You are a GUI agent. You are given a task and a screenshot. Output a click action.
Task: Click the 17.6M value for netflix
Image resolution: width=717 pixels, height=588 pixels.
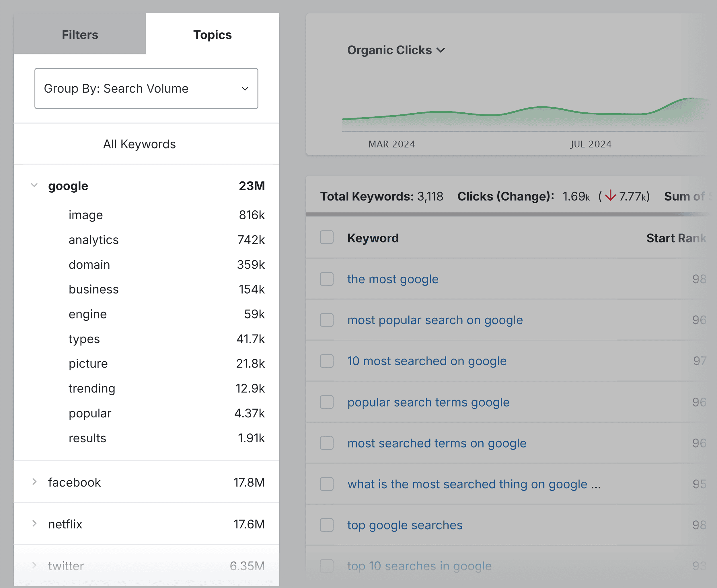(x=249, y=524)
